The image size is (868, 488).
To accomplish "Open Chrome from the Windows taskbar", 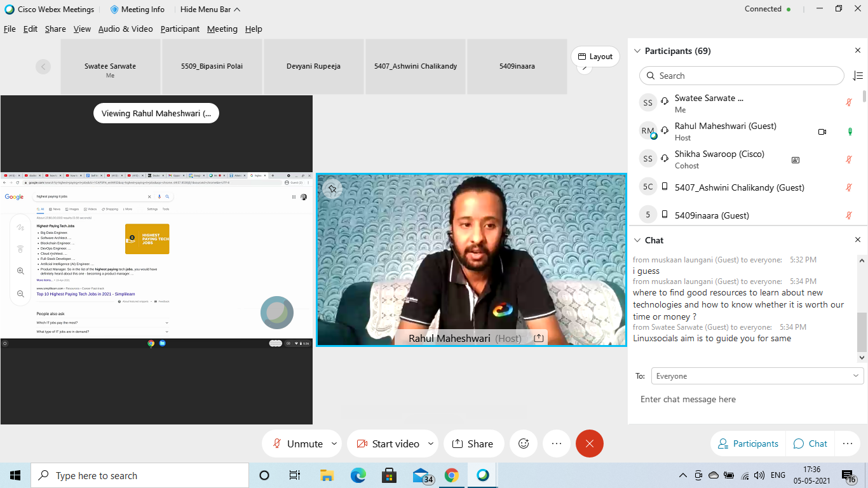I will pos(451,475).
